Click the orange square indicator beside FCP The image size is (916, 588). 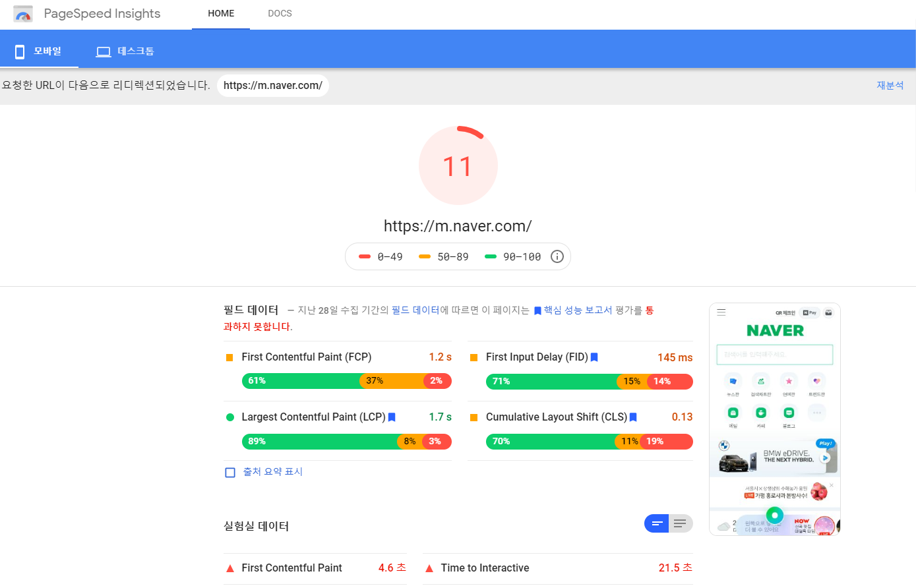[229, 357]
